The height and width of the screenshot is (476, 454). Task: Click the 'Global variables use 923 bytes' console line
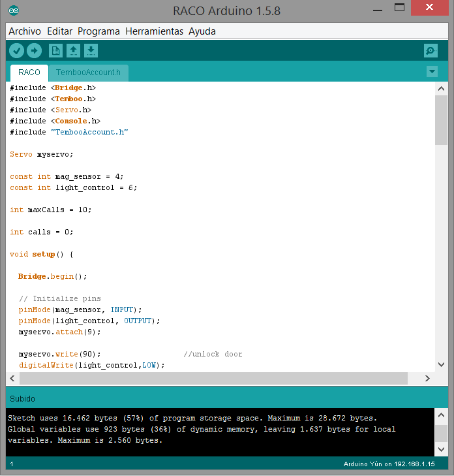tap(202, 429)
